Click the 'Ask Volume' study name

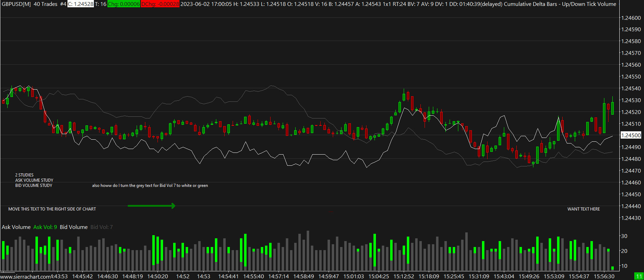pyautogui.click(x=16, y=227)
